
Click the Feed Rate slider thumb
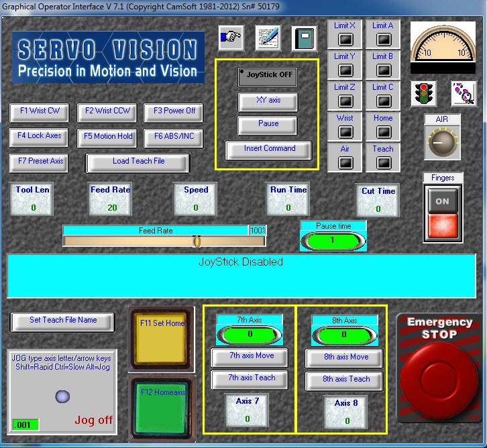click(197, 241)
